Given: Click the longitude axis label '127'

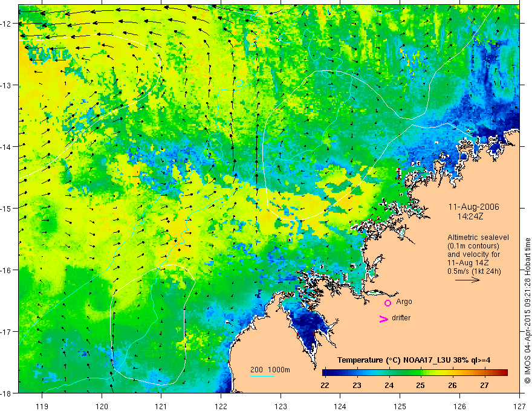Looking at the screenshot, I should pos(519,406).
